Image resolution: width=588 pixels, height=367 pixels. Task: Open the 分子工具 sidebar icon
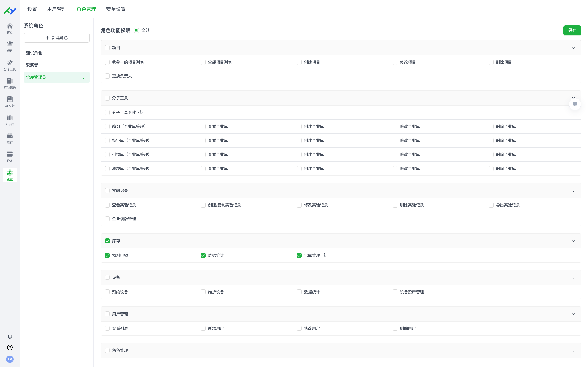pos(10,65)
